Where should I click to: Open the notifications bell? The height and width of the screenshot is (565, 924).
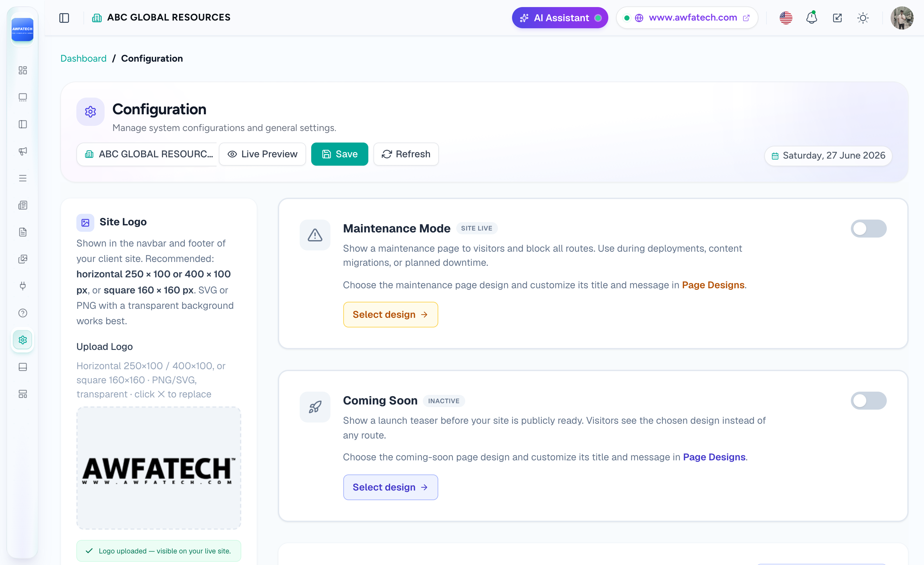click(x=811, y=18)
